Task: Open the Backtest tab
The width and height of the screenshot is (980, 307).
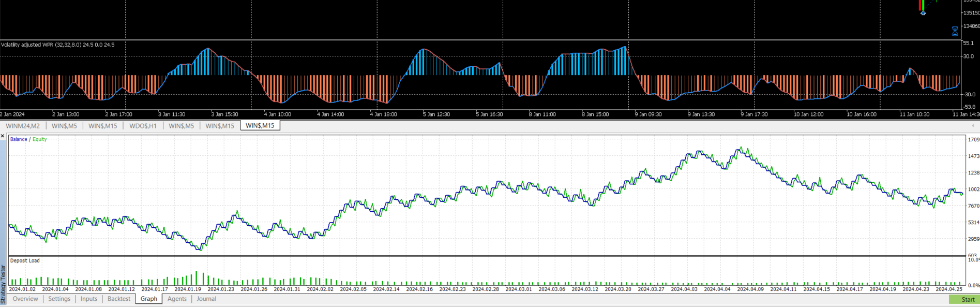Action: 119,299
